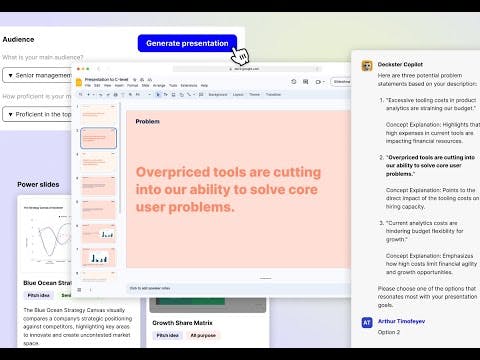Click the Pitch idea tag under Blue Ocean
Image resolution: width=480 pixels, height=360 pixels.
[38, 295]
